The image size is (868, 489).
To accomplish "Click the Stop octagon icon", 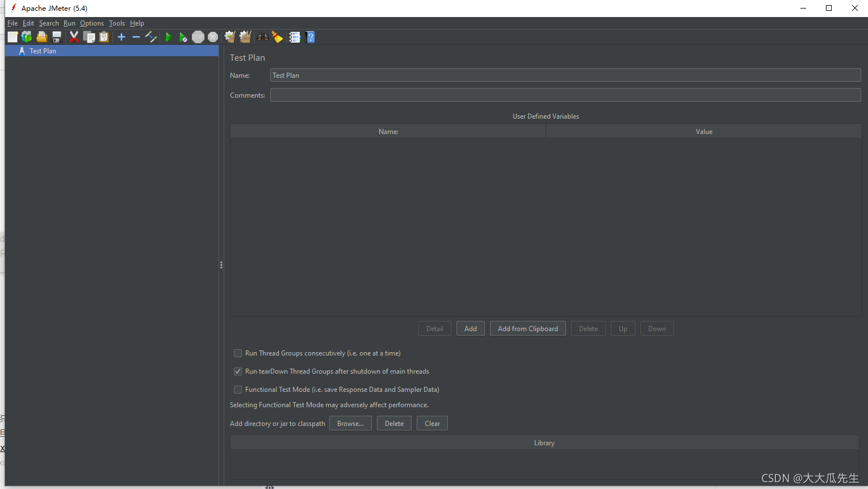I will pos(198,37).
